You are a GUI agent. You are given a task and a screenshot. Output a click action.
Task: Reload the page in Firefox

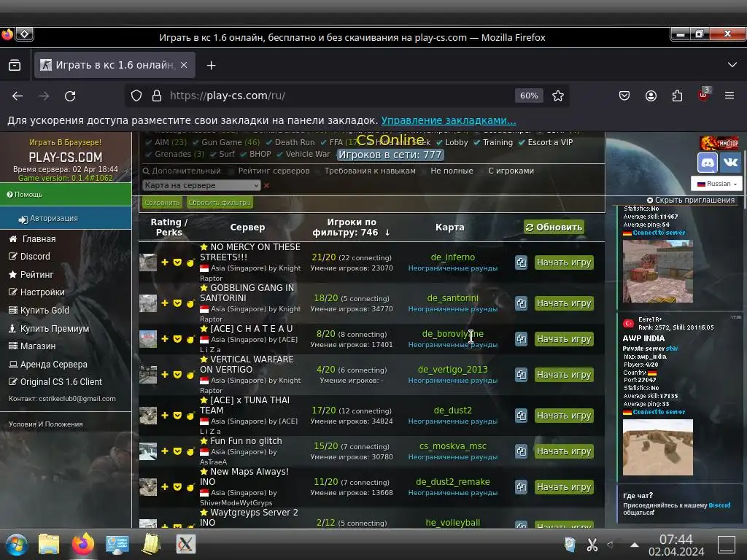[70, 96]
